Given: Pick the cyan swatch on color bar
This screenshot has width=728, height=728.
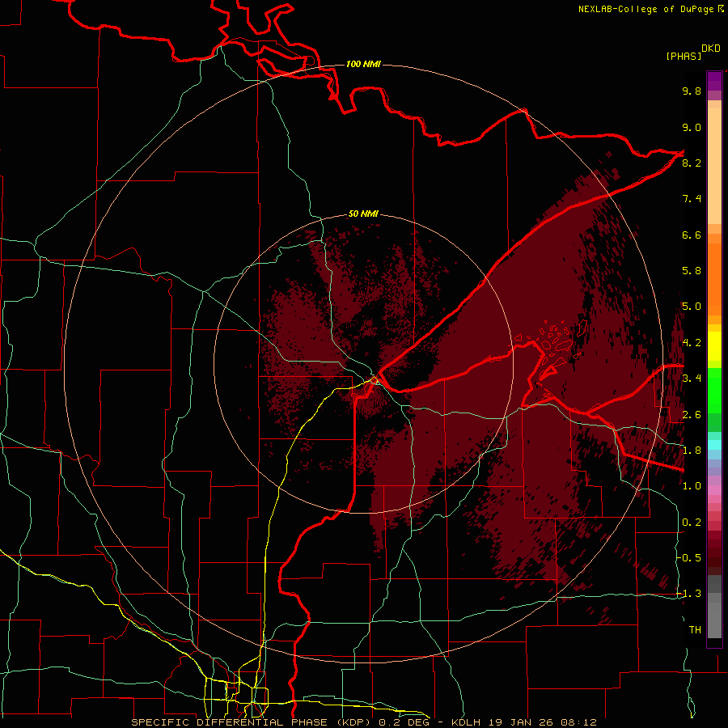Looking at the screenshot, I should point(714,445).
